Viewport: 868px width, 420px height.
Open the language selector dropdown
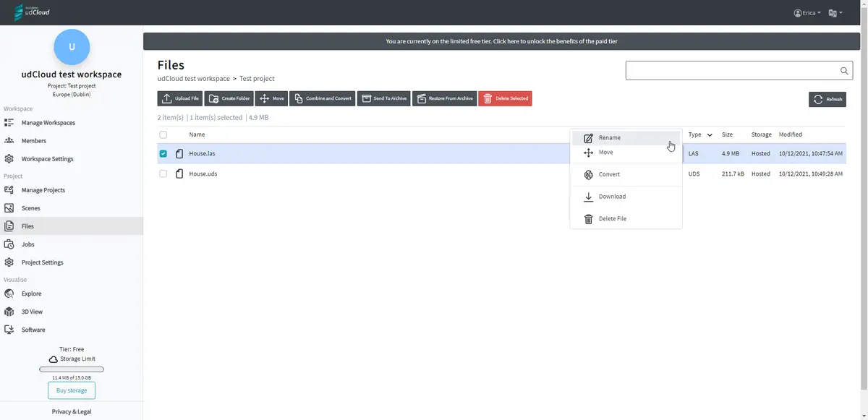835,13
